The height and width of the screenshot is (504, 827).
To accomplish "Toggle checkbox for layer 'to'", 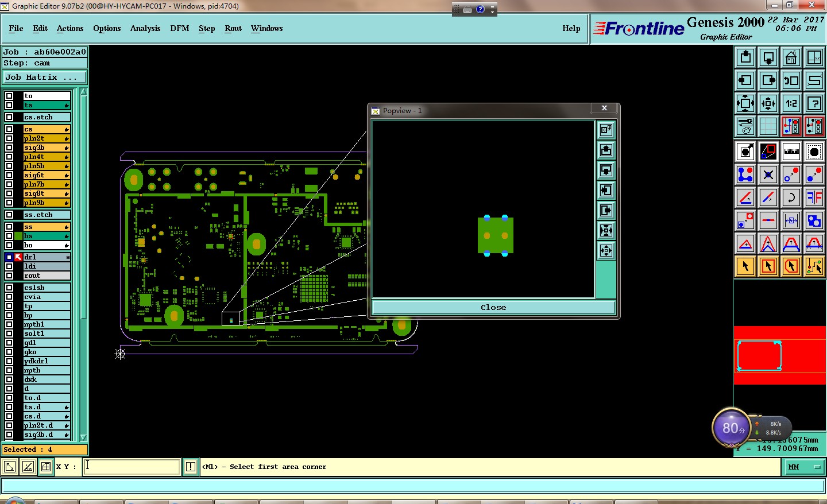I will click(9, 96).
